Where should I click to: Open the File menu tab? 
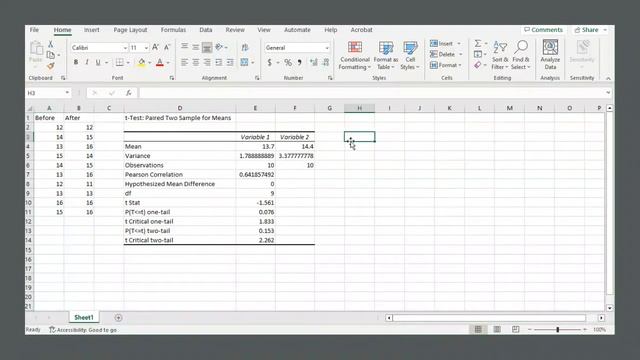[34, 30]
